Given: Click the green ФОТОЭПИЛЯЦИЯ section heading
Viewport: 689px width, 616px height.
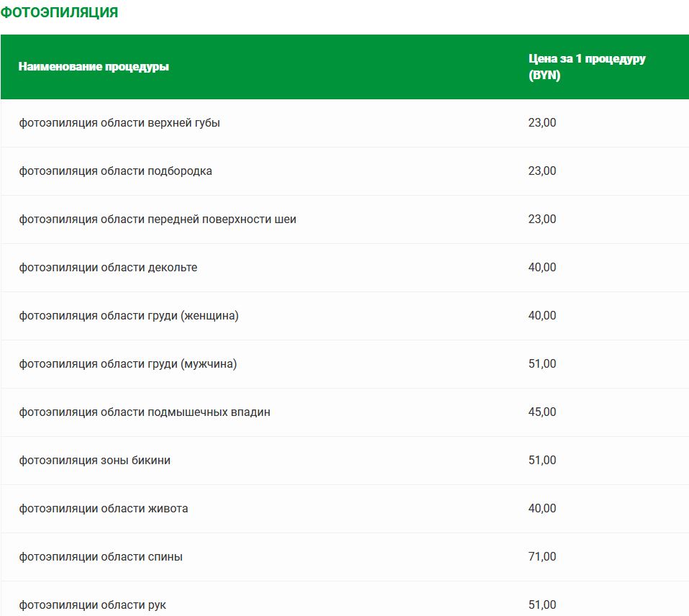Looking at the screenshot, I should coord(59,13).
